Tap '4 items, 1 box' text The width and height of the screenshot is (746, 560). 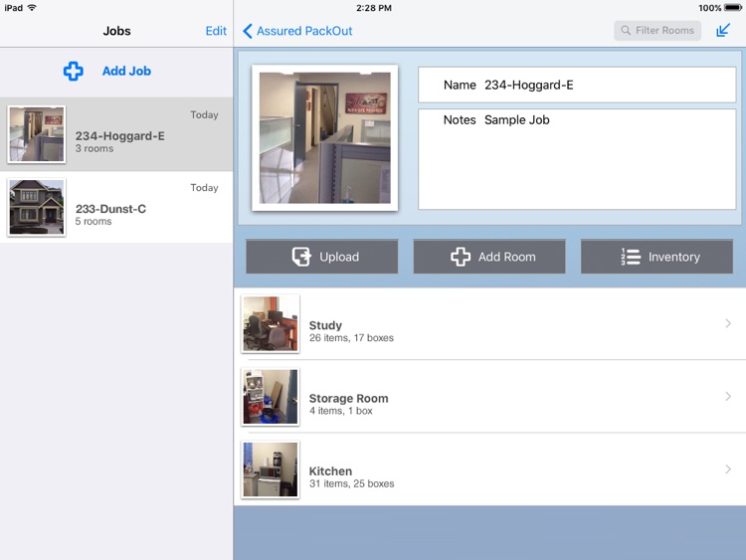point(341,411)
